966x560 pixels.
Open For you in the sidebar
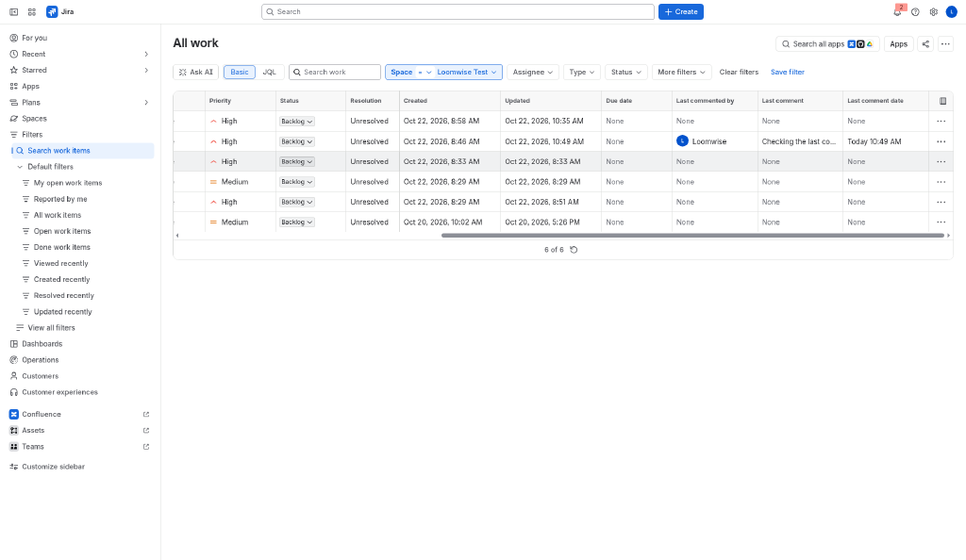point(80,38)
